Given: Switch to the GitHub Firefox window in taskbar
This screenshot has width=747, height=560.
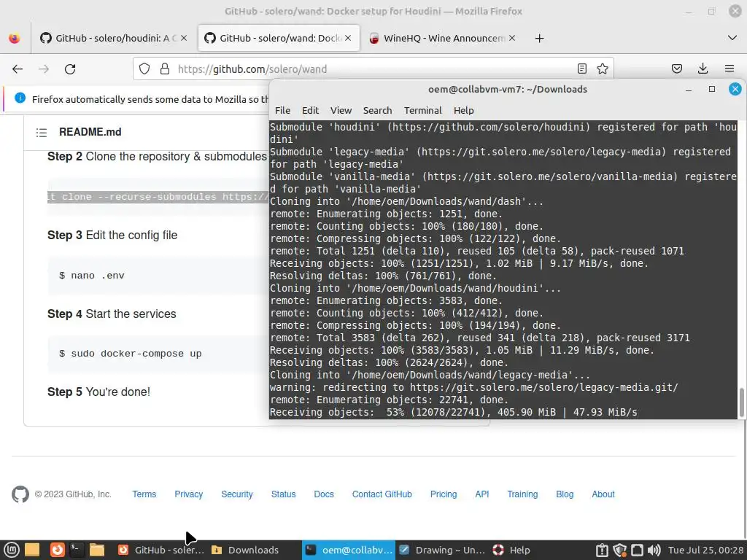Looking at the screenshot, I should click(161, 550).
